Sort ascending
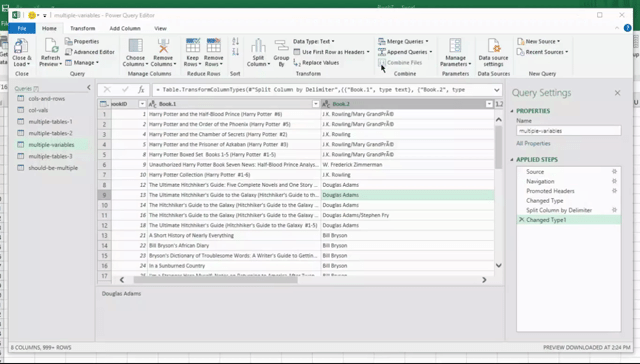The image size is (640, 364). tap(236, 41)
